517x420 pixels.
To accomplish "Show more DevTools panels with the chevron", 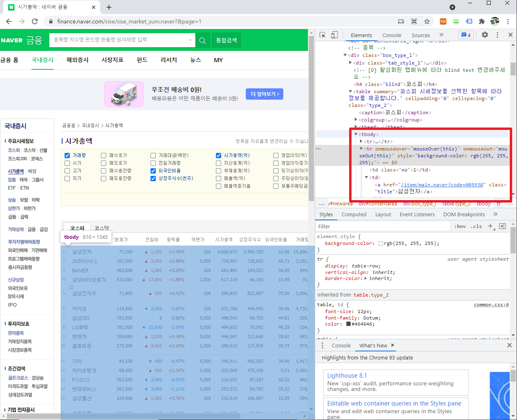I will pyautogui.click(x=442, y=35).
